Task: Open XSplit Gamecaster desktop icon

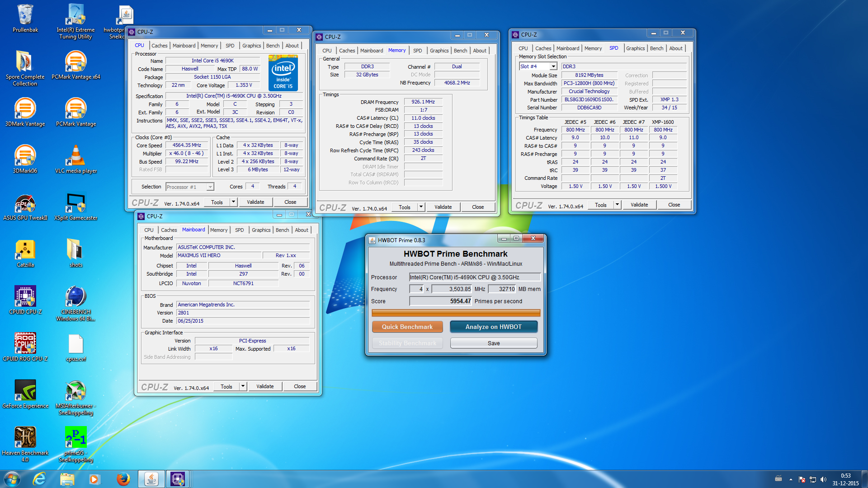Action: (x=75, y=206)
